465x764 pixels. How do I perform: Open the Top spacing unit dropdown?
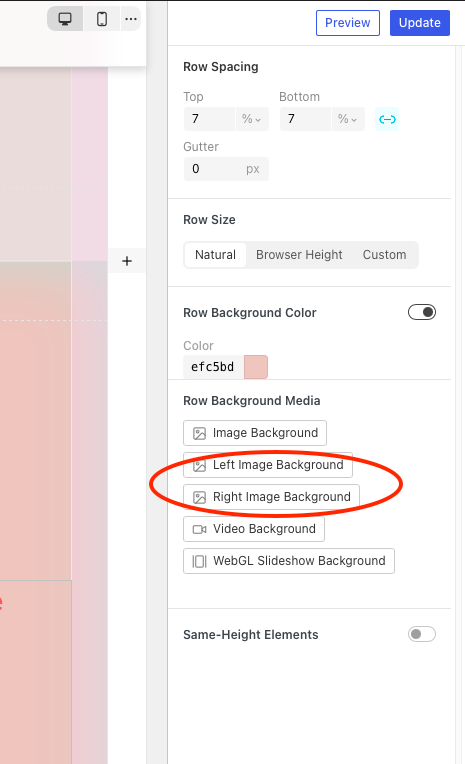pyautogui.click(x=252, y=119)
